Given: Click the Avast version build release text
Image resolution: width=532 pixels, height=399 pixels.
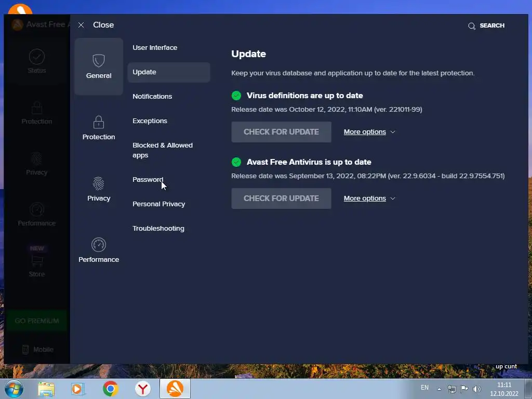Looking at the screenshot, I should click(368, 176).
